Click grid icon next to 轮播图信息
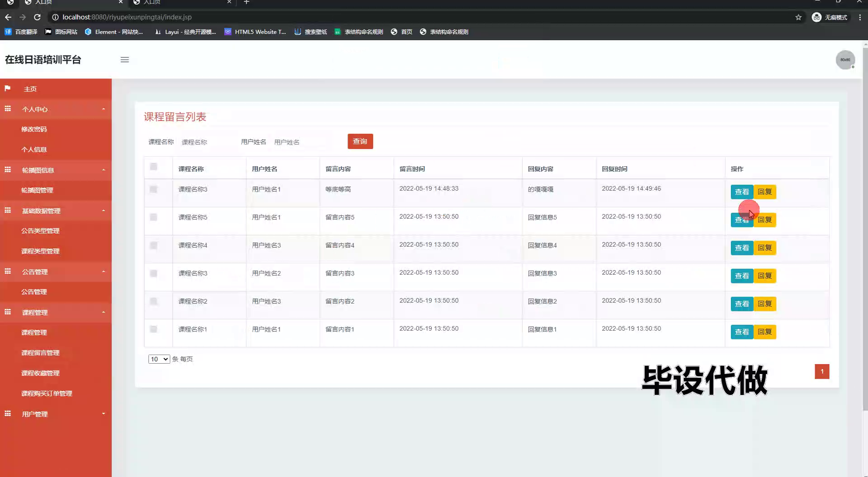The height and width of the screenshot is (477, 868). (8, 170)
